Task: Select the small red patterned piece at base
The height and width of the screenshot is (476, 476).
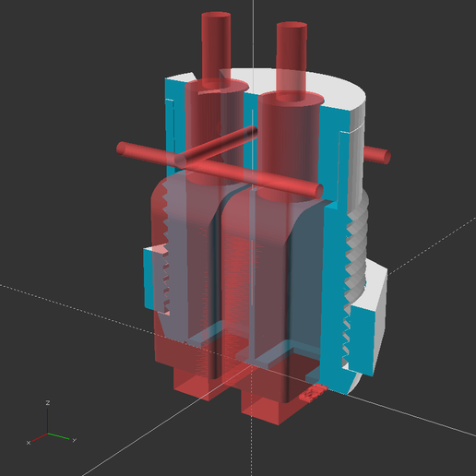Action: [x=313, y=393]
